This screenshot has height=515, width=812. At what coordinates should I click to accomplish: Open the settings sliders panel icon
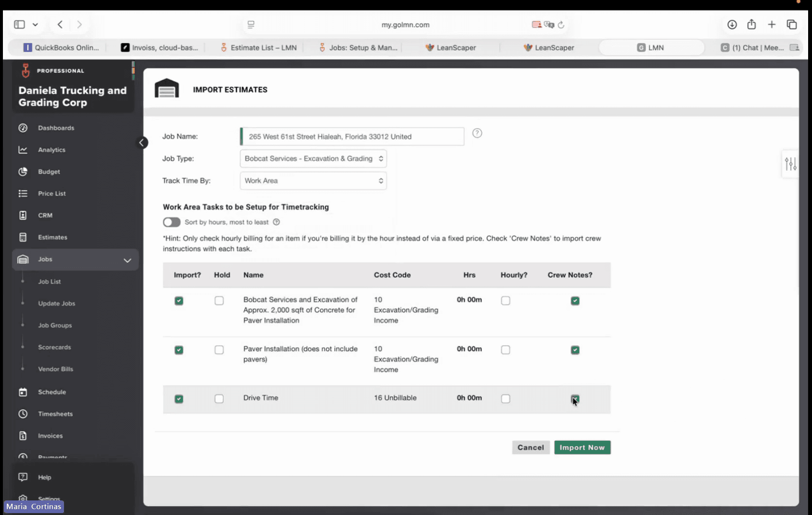coord(791,164)
